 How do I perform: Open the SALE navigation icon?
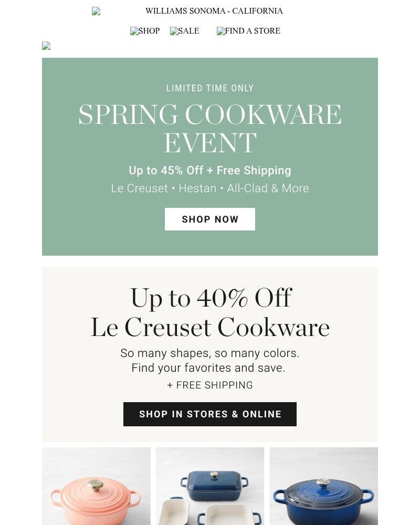pyautogui.click(x=184, y=31)
